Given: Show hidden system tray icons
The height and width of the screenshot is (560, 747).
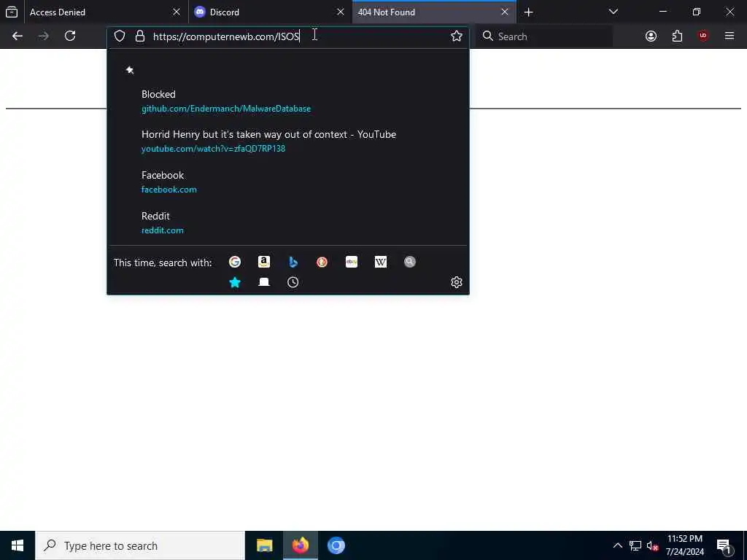Looking at the screenshot, I should pyautogui.click(x=617, y=545).
